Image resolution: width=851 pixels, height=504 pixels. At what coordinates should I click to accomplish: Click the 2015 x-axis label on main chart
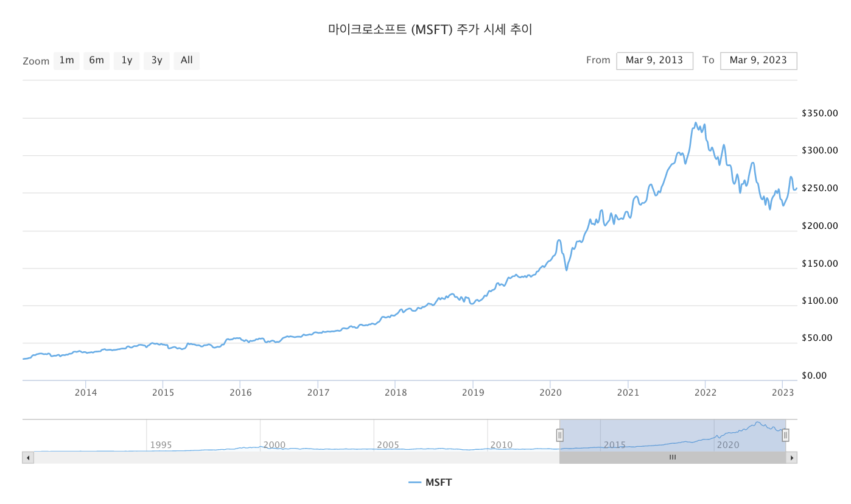(x=163, y=393)
